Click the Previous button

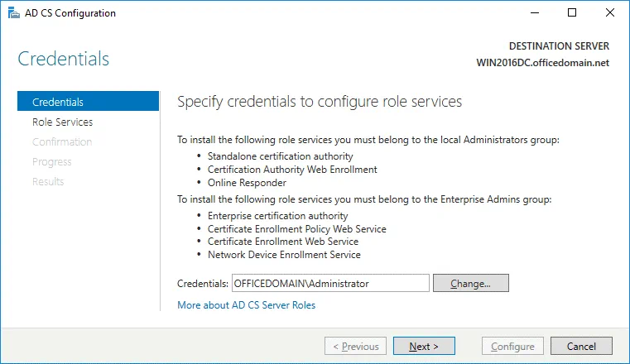point(355,347)
